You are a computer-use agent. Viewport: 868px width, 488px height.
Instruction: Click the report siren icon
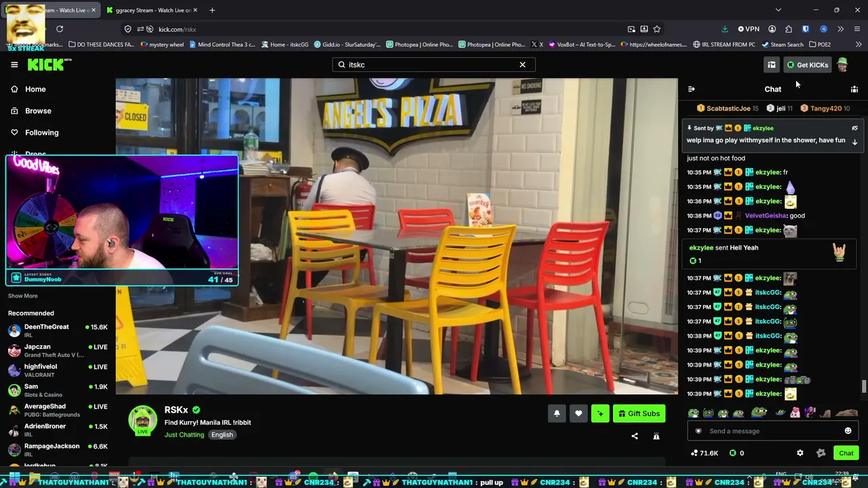[x=656, y=436]
